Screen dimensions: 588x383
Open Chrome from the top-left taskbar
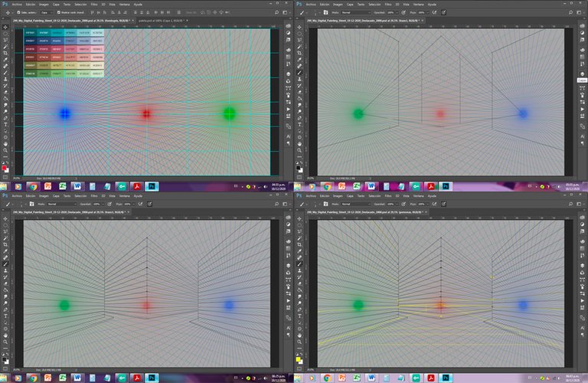pos(33,186)
